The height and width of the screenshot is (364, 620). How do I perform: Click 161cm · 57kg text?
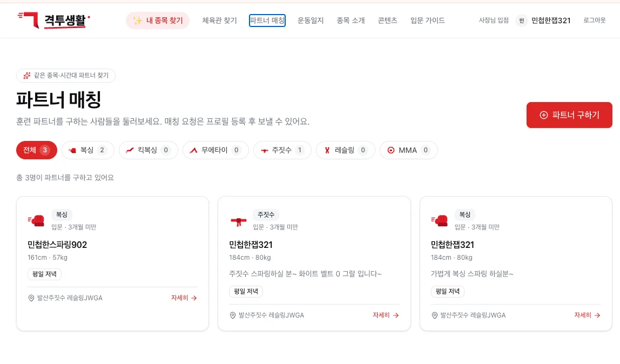tap(48, 257)
